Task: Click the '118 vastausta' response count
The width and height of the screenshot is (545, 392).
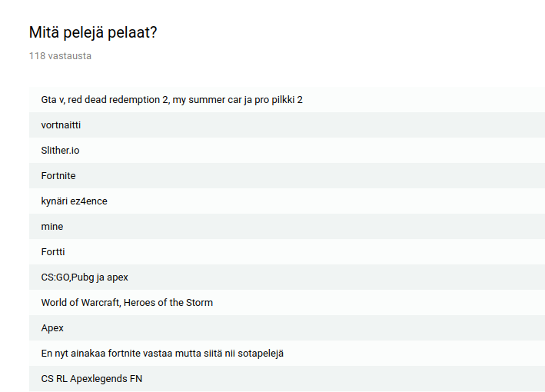Action: [60, 56]
